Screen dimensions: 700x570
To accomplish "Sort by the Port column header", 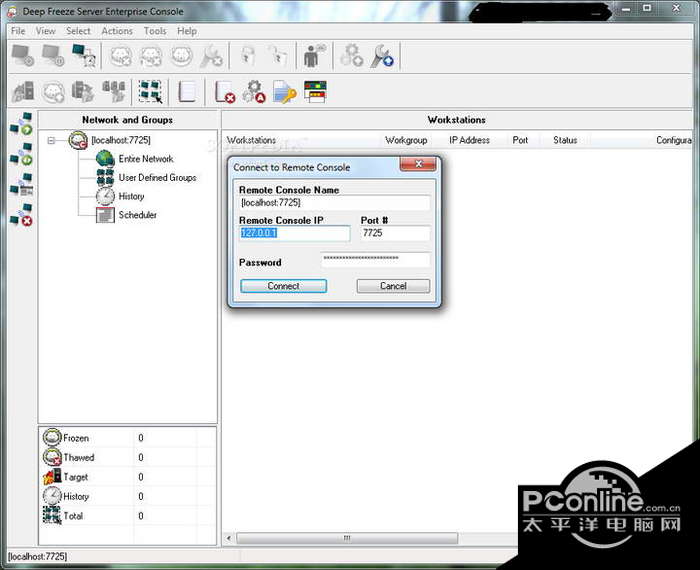I will tap(520, 141).
